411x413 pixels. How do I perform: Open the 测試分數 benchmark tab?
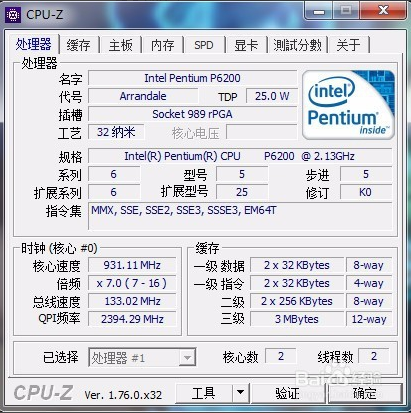297,45
